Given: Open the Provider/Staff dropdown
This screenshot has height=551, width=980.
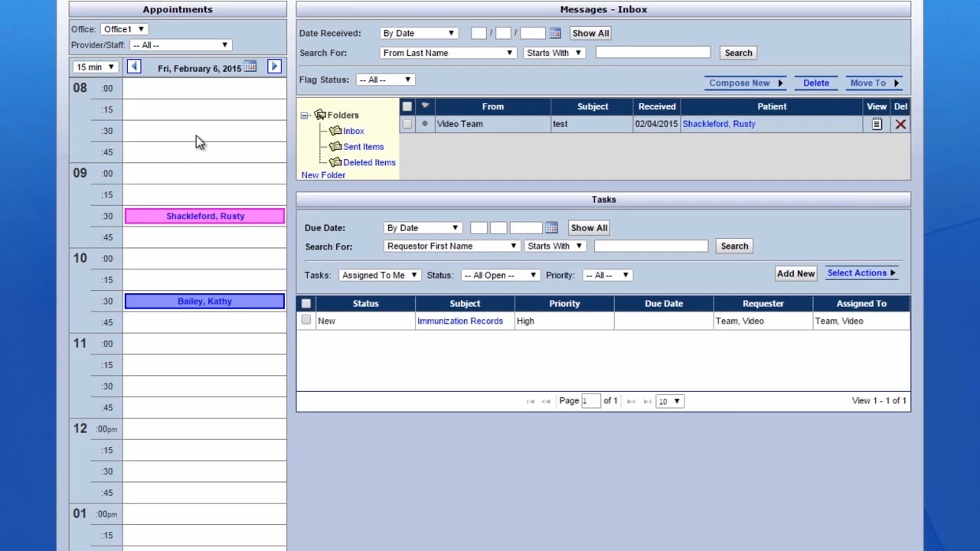Looking at the screenshot, I should click(181, 45).
